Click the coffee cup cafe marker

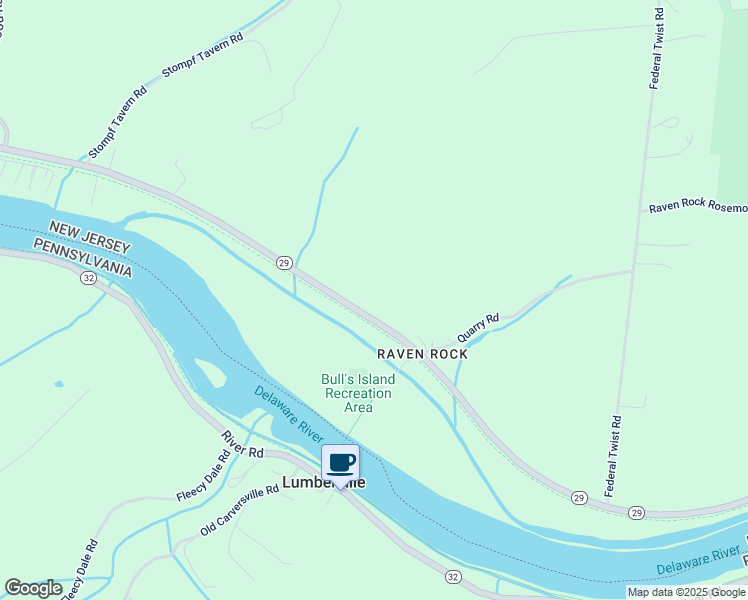pyautogui.click(x=340, y=466)
